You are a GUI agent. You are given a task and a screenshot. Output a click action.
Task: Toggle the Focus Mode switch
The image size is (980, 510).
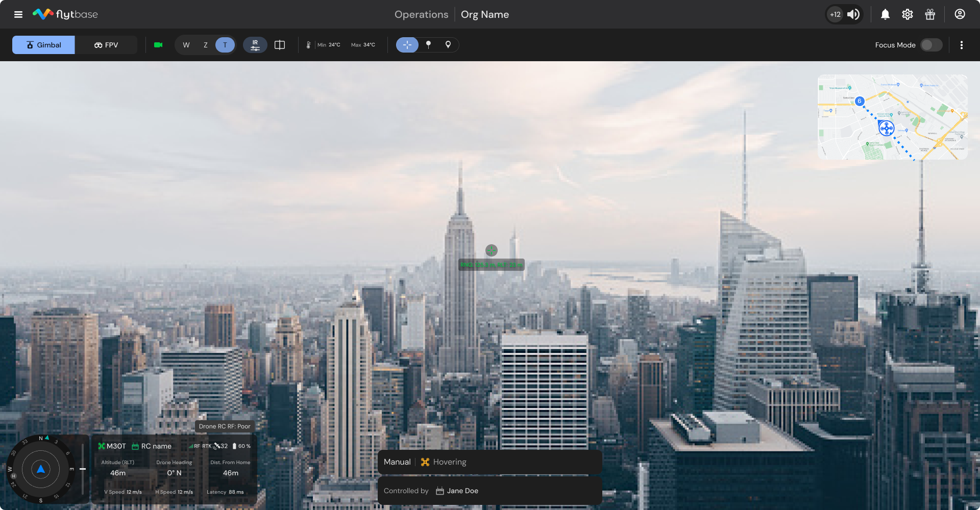pyautogui.click(x=932, y=45)
